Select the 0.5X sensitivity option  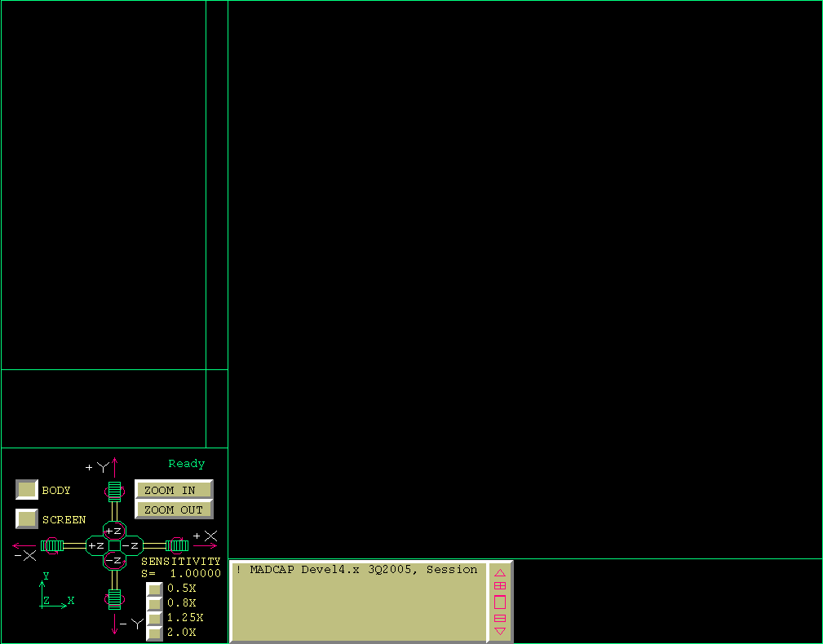click(x=154, y=589)
